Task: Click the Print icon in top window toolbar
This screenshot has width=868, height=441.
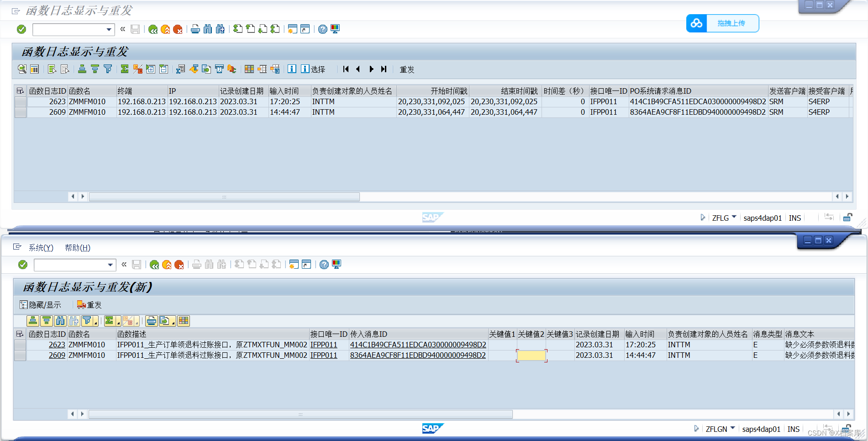Action: point(195,29)
